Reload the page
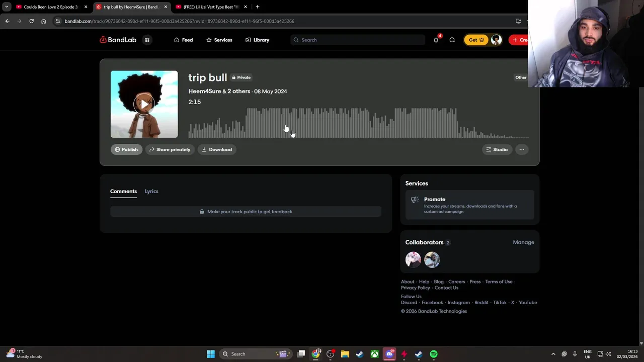Image resolution: width=644 pixels, height=362 pixels. pos(31,21)
